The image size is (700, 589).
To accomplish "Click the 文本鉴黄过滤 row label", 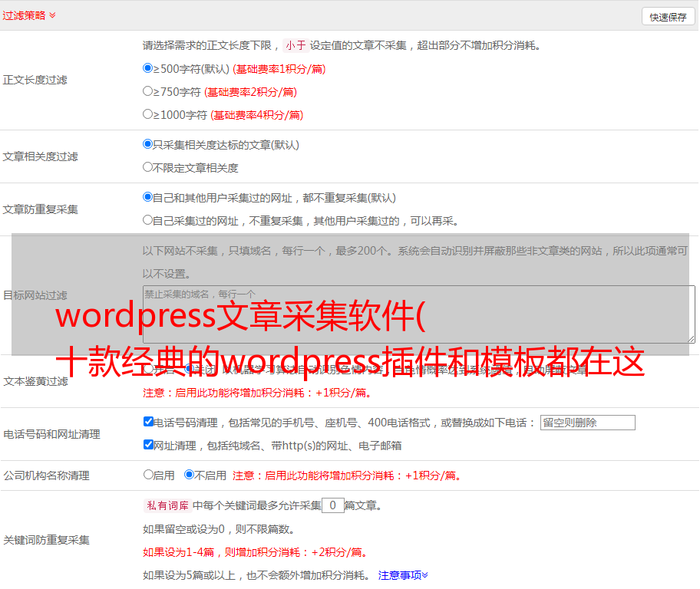I will tap(35, 381).
